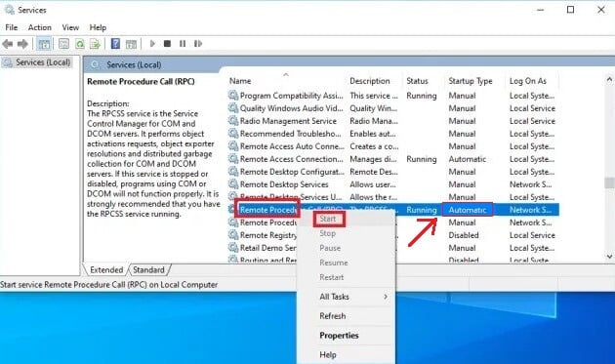The width and height of the screenshot is (615, 364).
Task: Click the scrollbar down arrow
Action: (x=609, y=256)
